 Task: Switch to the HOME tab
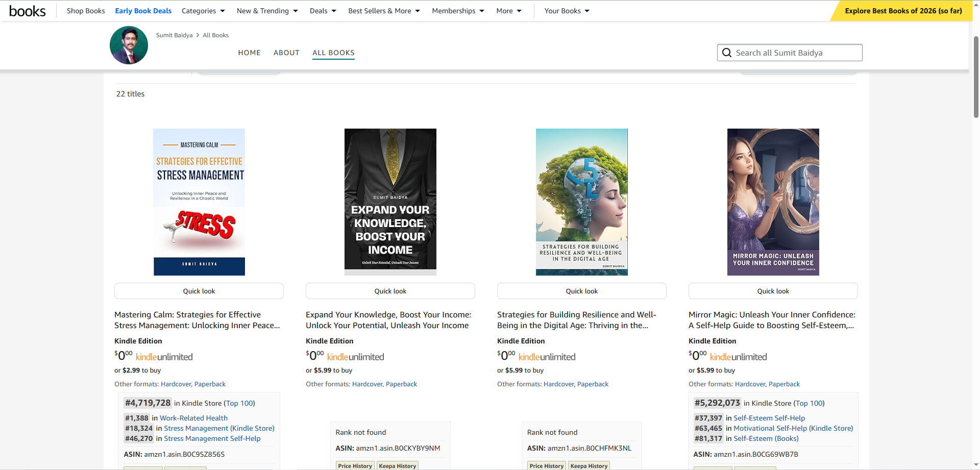(x=249, y=53)
